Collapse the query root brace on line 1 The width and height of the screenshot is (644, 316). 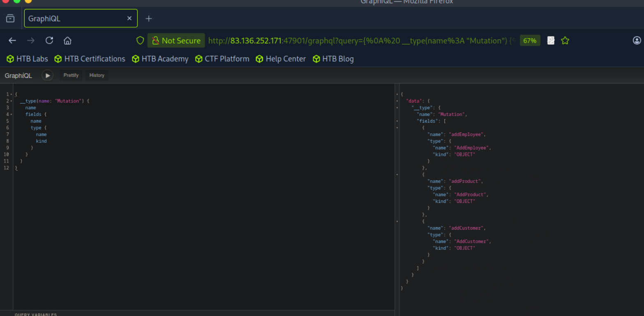click(11, 95)
